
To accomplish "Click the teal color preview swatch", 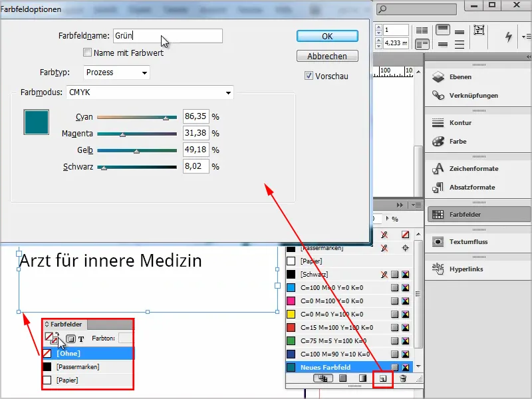I will click(x=37, y=122).
